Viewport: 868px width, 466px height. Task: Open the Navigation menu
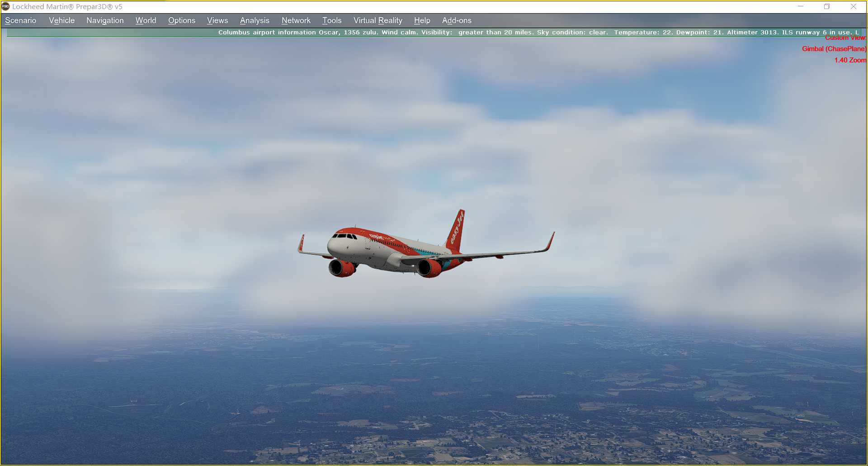coord(105,20)
